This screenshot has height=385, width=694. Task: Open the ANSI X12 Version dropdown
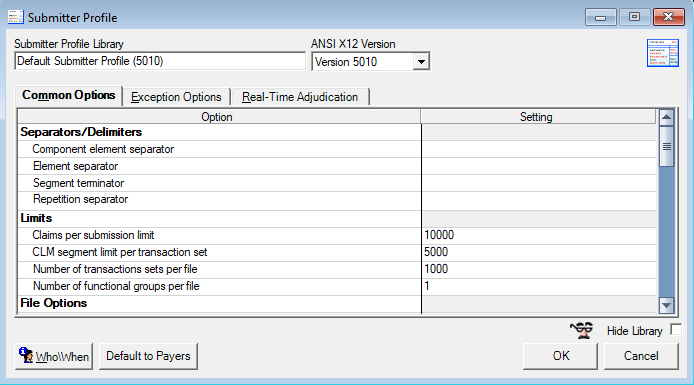pos(421,62)
